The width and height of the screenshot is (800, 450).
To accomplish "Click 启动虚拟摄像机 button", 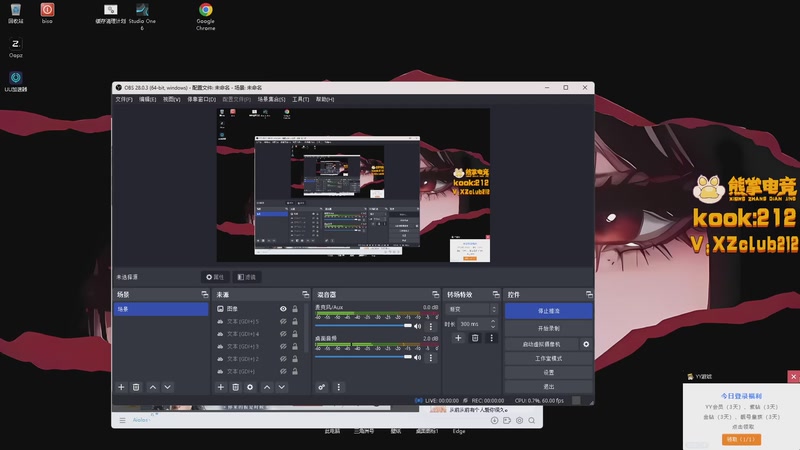I will point(542,344).
